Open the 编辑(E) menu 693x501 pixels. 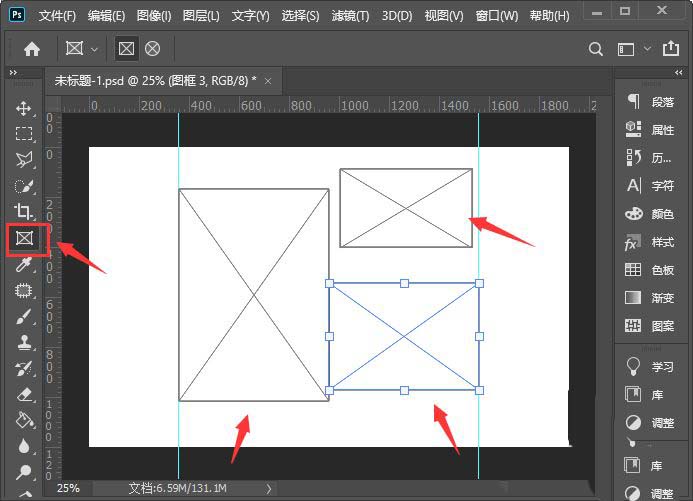point(106,16)
